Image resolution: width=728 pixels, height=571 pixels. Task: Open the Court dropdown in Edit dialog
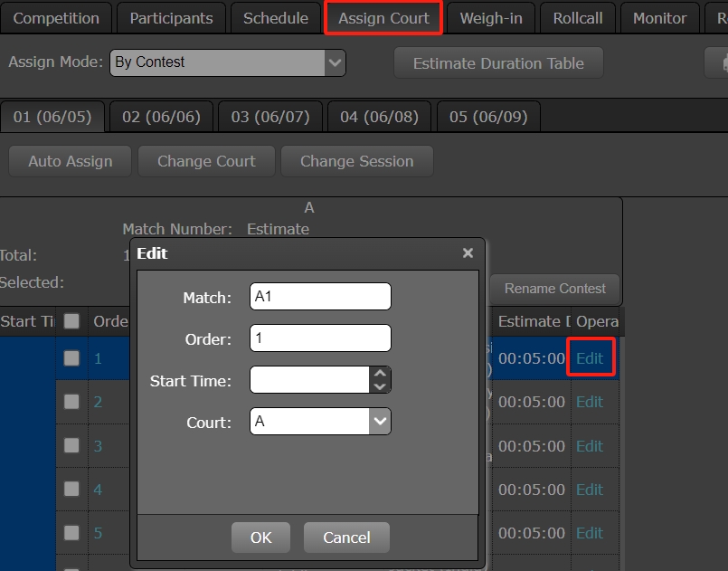coord(380,422)
